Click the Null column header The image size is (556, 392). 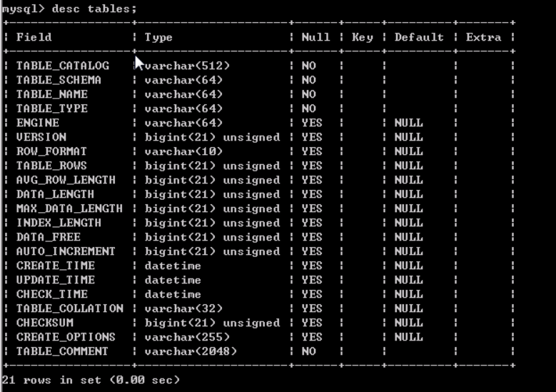click(315, 37)
